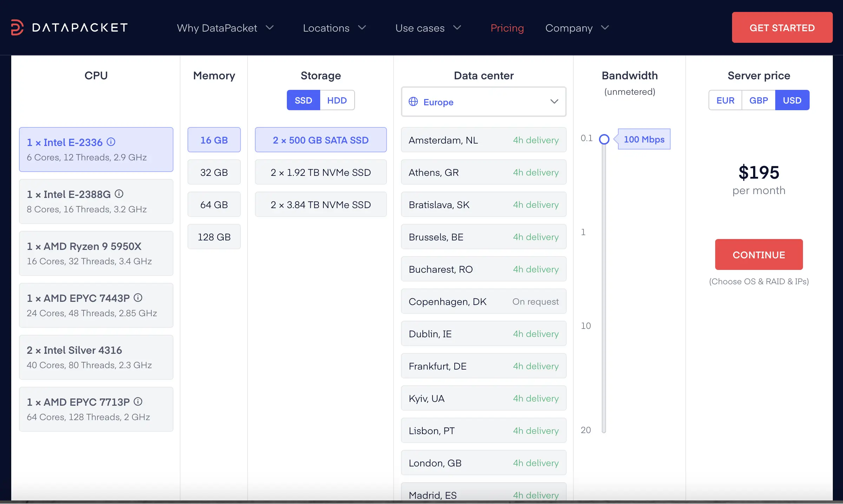Select Frankfurt, DE data center
The width and height of the screenshot is (843, 504).
(x=483, y=366)
